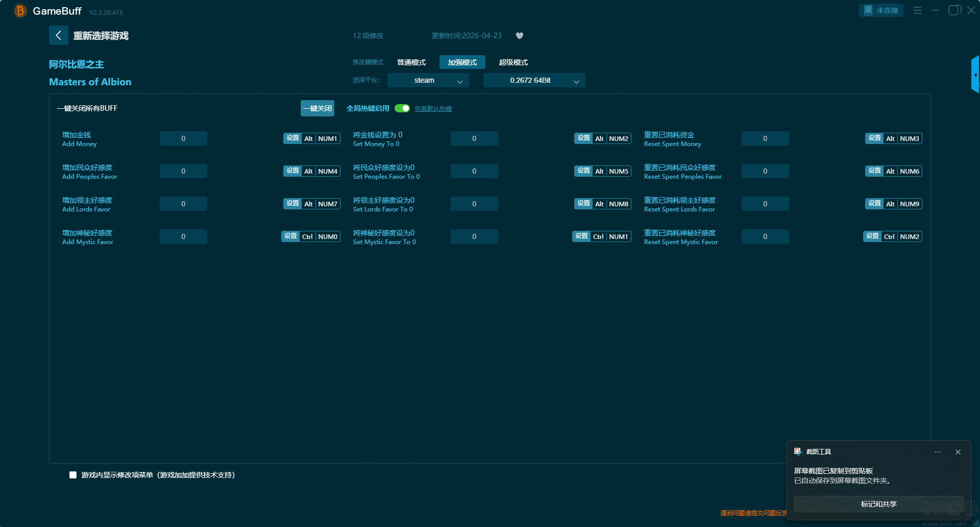Click the 重置已消耗神秘好感度 label
This screenshot has width=980, height=527.
point(680,233)
